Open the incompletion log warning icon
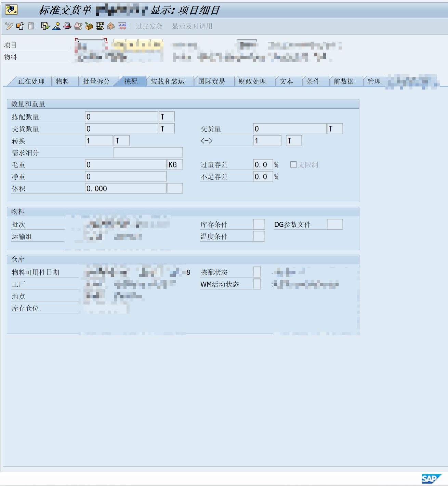 (78, 26)
